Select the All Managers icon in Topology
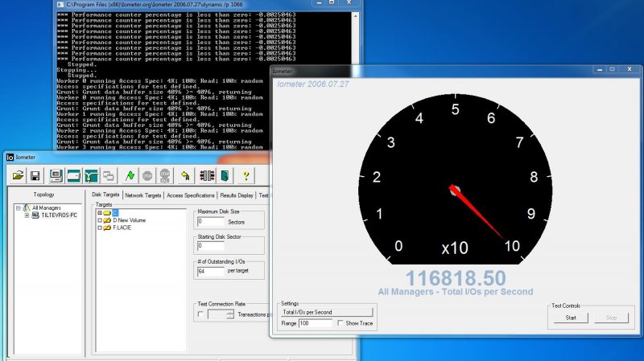The width and height of the screenshot is (644, 361). (x=27, y=208)
